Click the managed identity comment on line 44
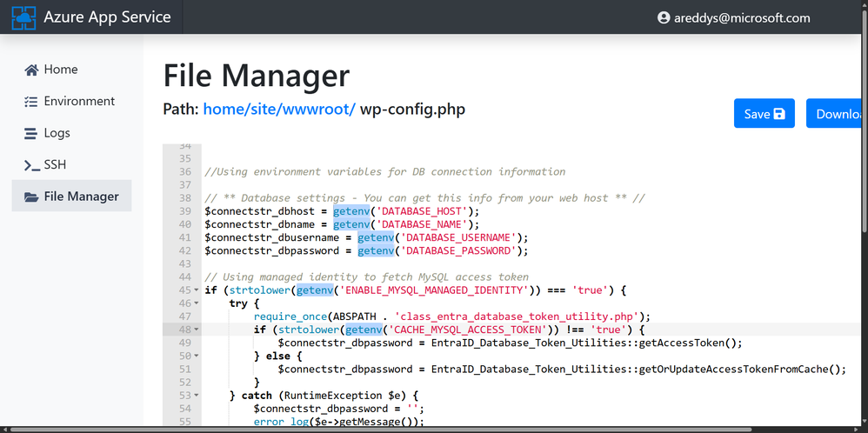Viewport: 868px width, 433px height. pyautogui.click(x=367, y=276)
